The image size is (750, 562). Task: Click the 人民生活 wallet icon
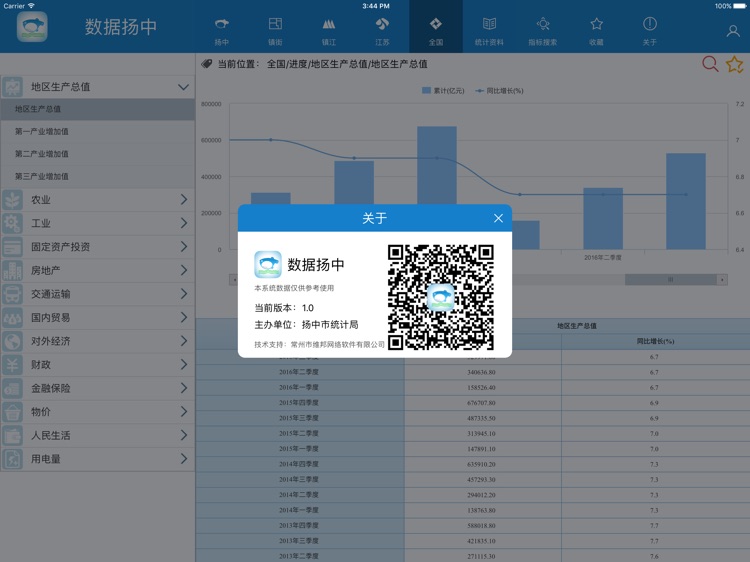click(12, 435)
